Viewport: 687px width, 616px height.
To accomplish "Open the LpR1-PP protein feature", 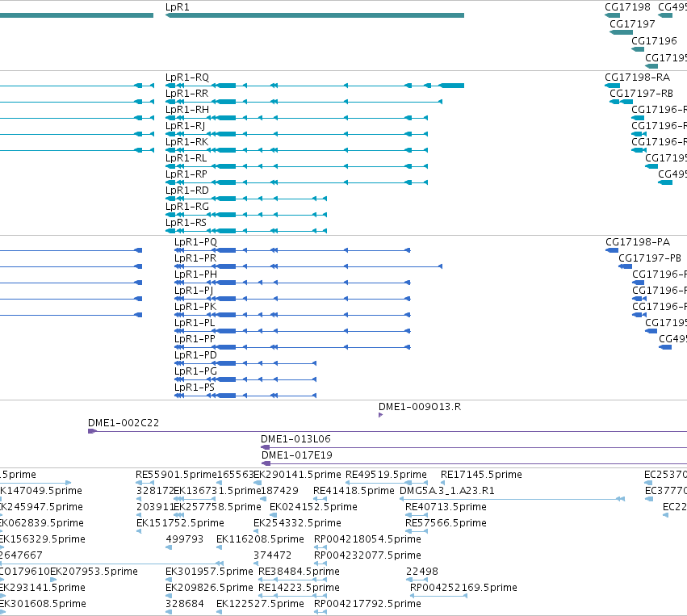I will tap(195, 339).
